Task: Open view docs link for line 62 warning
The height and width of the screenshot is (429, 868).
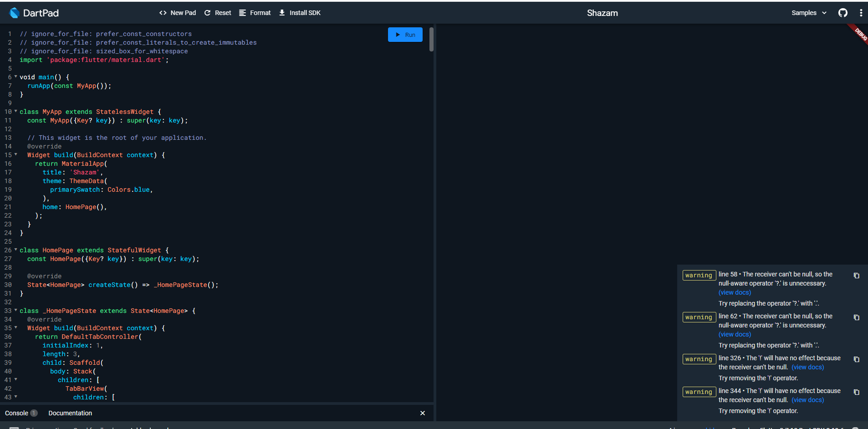Action: [735, 334]
